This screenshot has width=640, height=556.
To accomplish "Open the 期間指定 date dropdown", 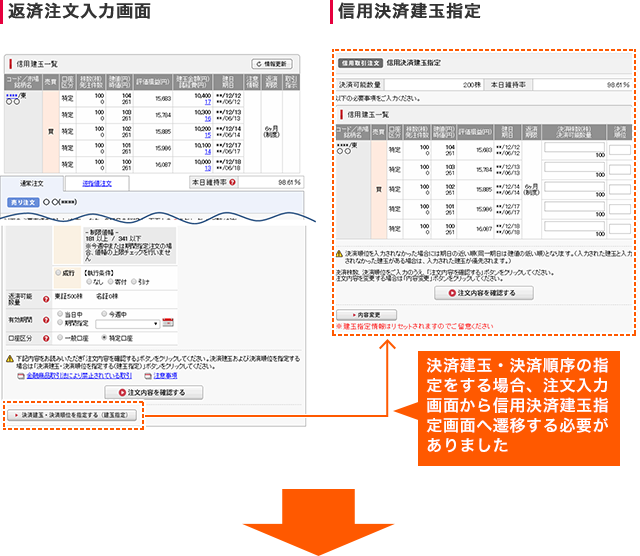I will tap(129, 324).
